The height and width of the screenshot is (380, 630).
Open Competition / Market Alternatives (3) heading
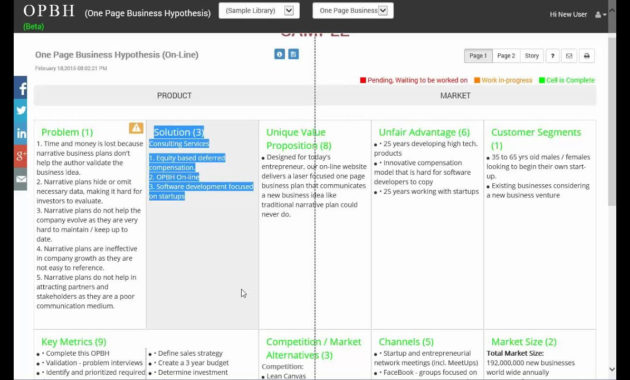[x=313, y=348]
